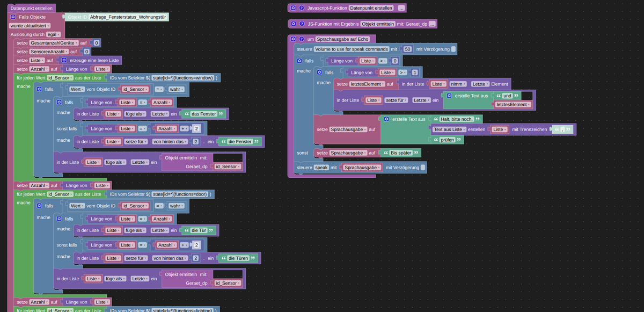Show help for JS-Funktion mit Ergebnis block
644x312 pixels.
click(x=302, y=24)
